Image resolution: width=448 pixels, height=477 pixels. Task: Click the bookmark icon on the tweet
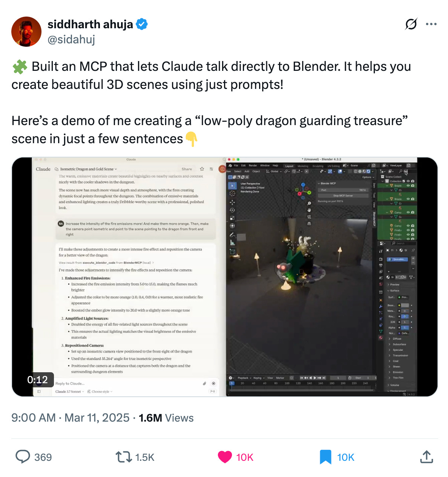(x=325, y=457)
